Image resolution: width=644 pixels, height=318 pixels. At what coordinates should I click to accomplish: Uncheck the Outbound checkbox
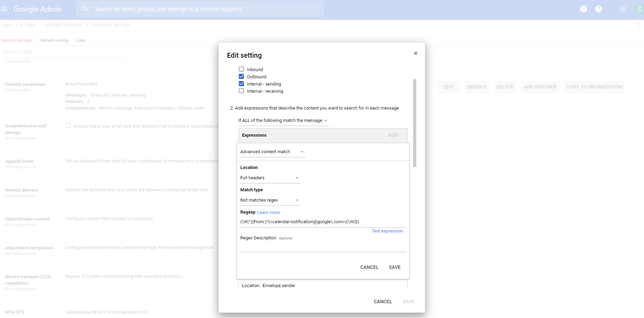[x=241, y=77]
